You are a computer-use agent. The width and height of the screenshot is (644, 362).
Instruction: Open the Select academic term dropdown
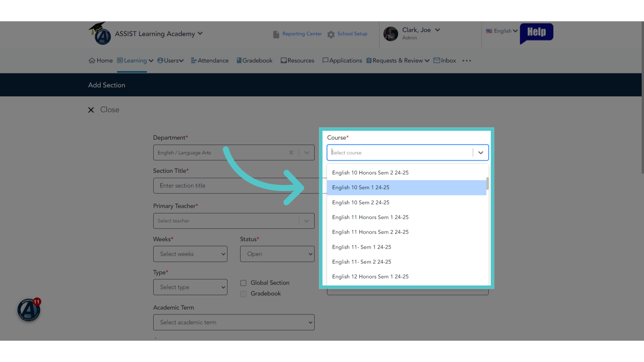tap(234, 322)
